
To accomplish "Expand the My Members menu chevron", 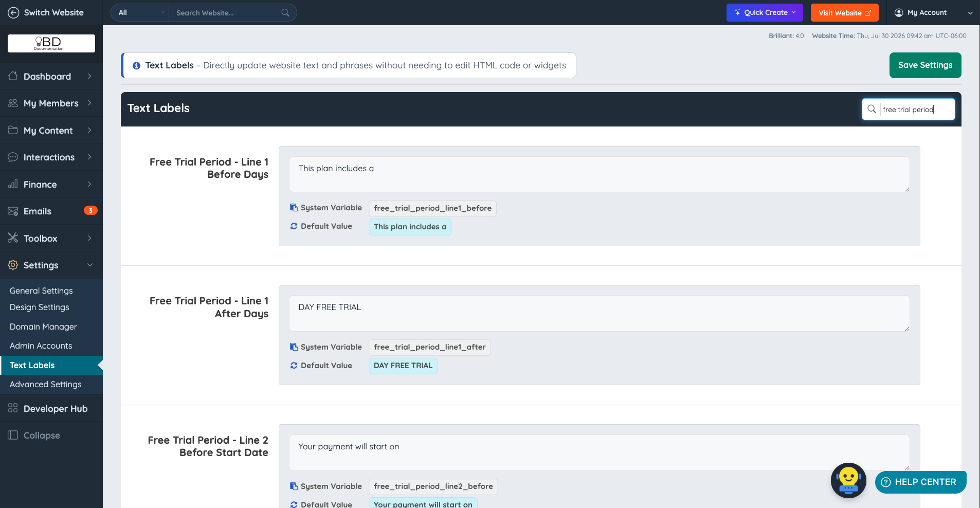I will 89,103.
